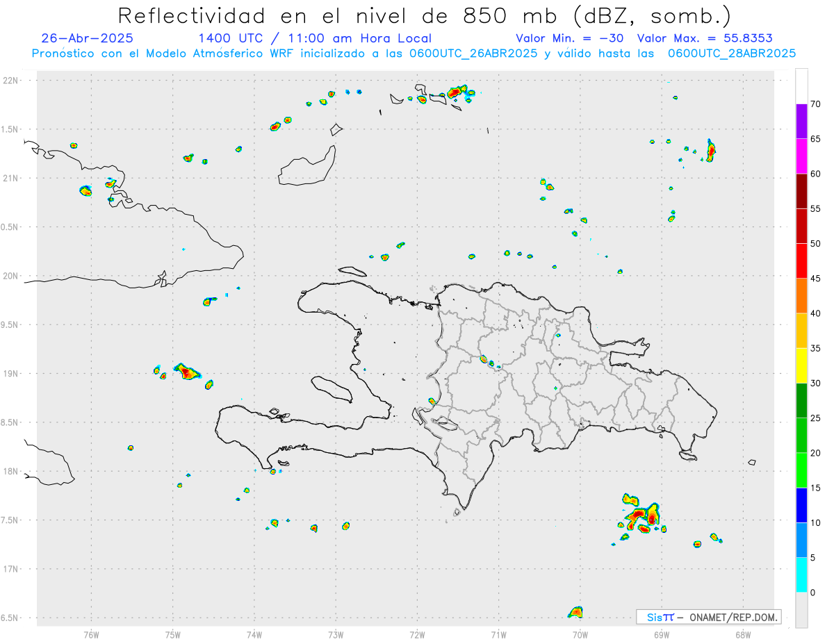Viewport: 834px width, 644px height.
Task: Click the '0600UTC_26ABR2025' initialization timestamp
Action: point(473,53)
